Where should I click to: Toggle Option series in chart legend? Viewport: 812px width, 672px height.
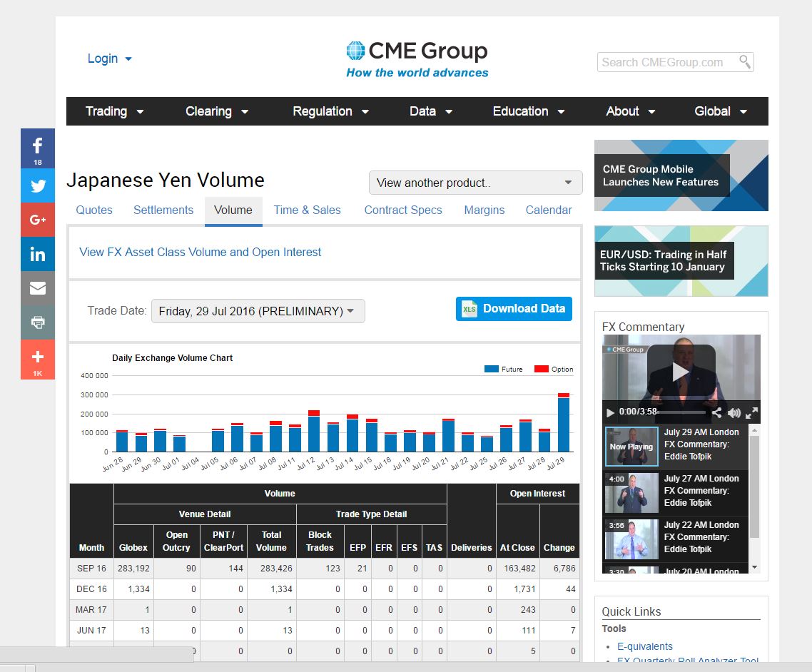pos(554,369)
